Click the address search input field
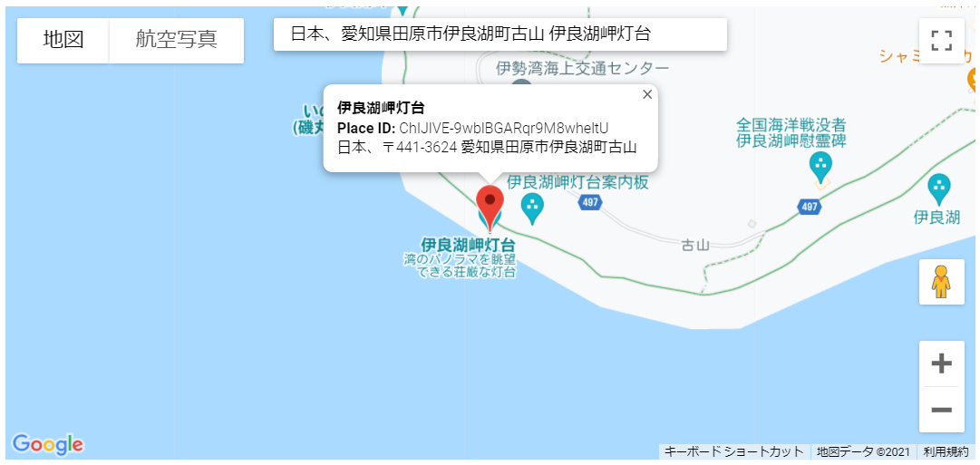 pyautogui.click(x=500, y=34)
